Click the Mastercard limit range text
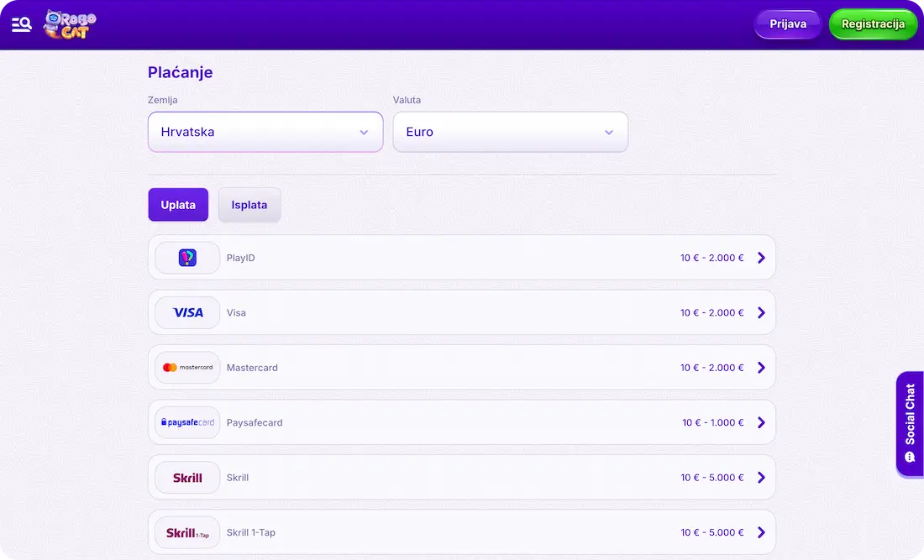This screenshot has height=560, width=924. pyautogui.click(x=711, y=368)
